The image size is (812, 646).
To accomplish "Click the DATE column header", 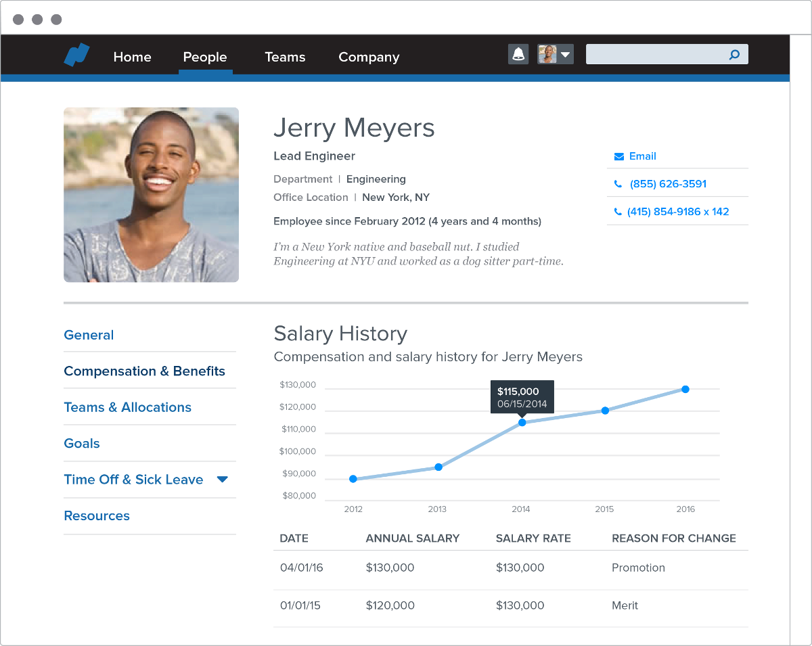I will coord(294,538).
